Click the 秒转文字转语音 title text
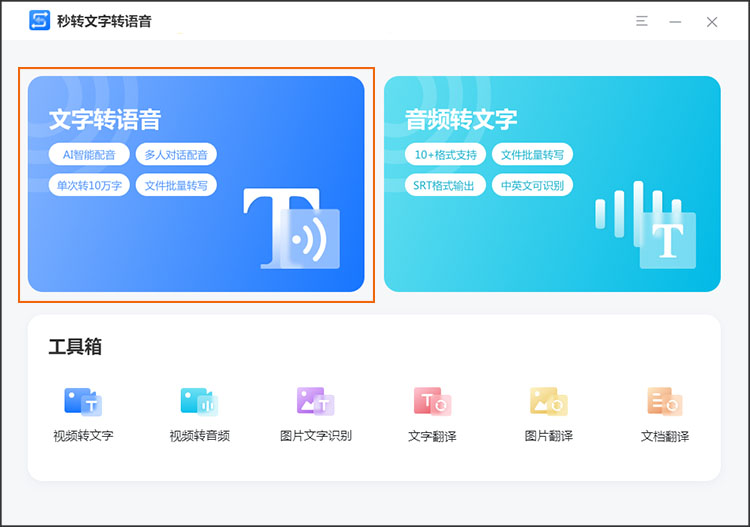This screenshot has height=527, width=750. pos(104,21)
